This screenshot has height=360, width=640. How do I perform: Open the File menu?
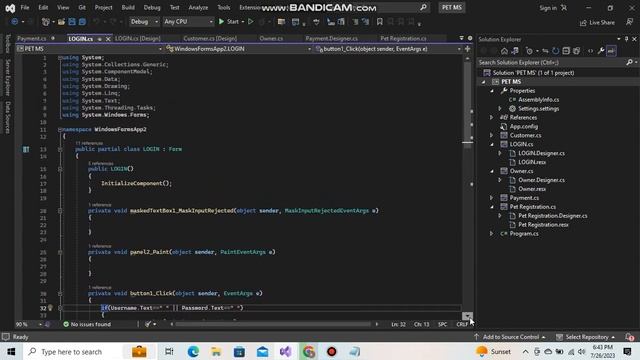[25, 7]
